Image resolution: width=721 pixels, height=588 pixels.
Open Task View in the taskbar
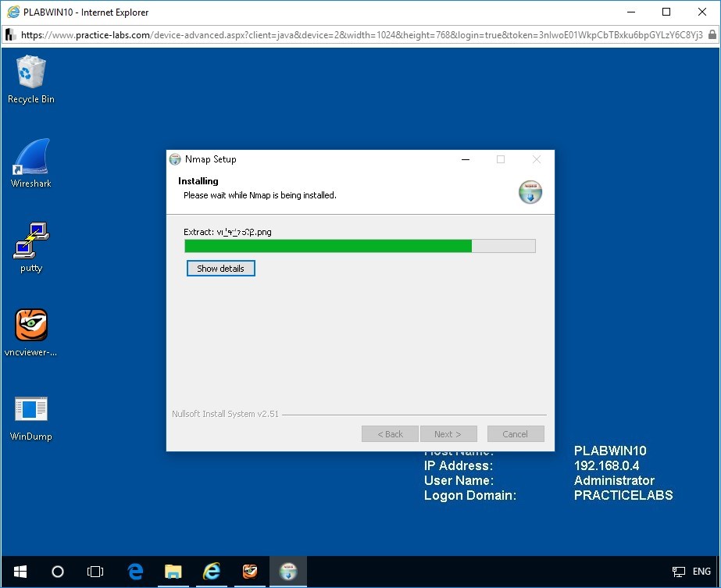(95, 572)
